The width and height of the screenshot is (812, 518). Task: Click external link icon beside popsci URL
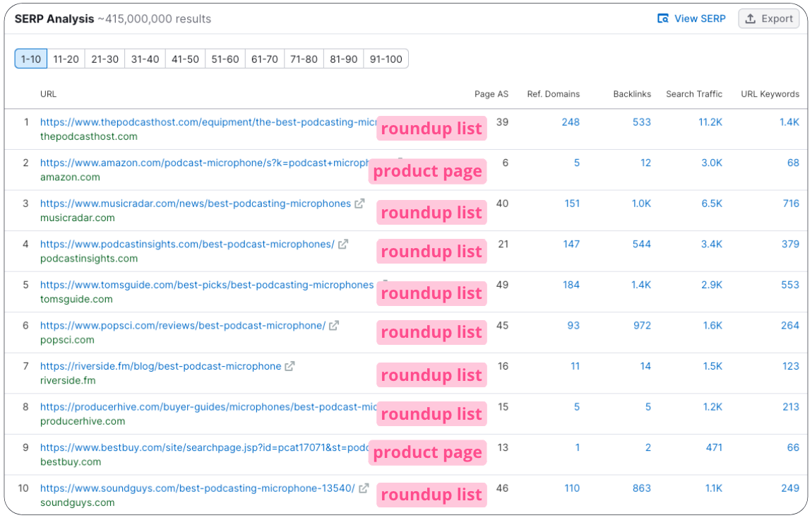[334, 326]
